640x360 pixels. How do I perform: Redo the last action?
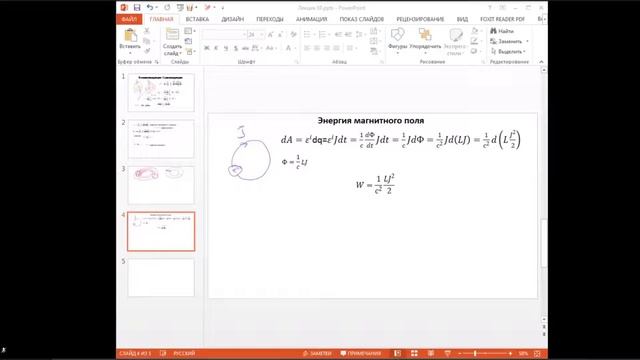[x=167, y=7]
